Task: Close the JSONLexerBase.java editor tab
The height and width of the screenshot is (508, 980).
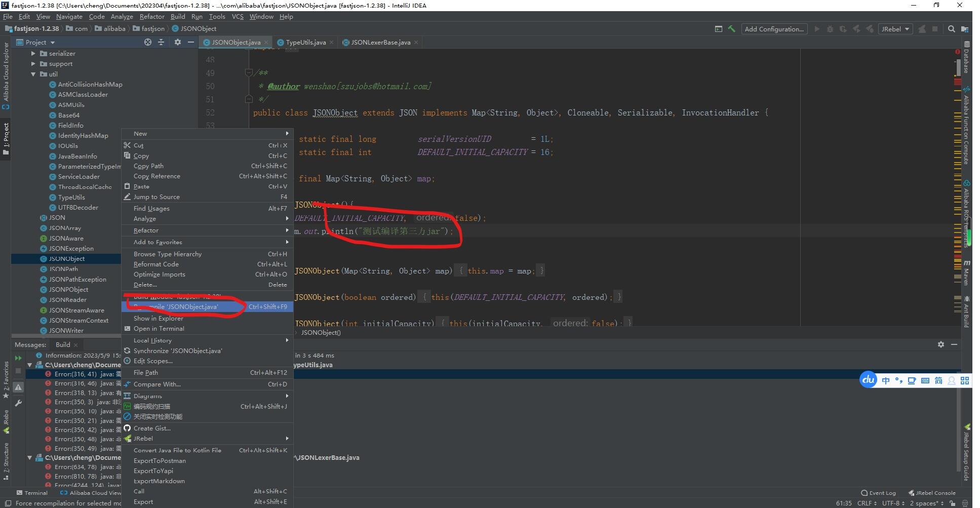Action: coord(416,43)
